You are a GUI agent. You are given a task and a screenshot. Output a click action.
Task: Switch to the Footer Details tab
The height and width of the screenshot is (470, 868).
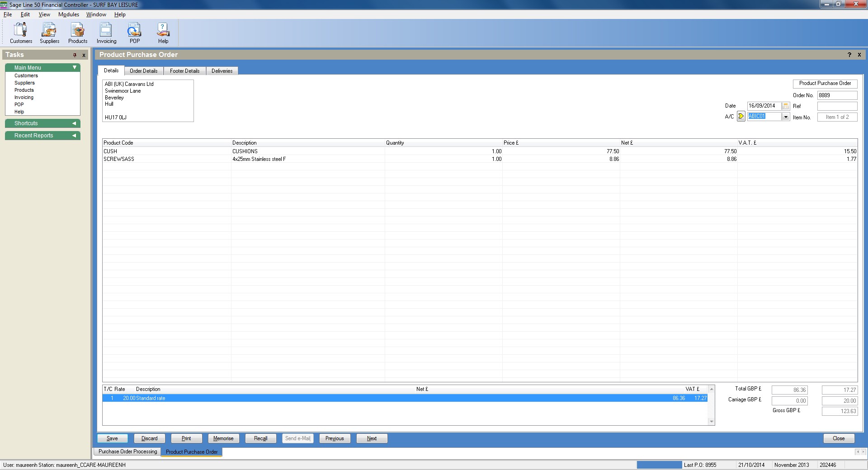(x=184, y=71)
